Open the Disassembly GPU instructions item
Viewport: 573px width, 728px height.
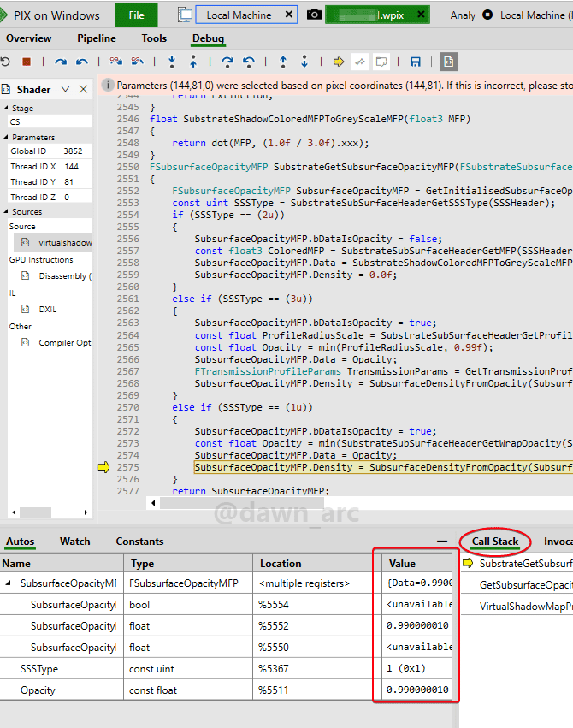(x=56, y=275)
